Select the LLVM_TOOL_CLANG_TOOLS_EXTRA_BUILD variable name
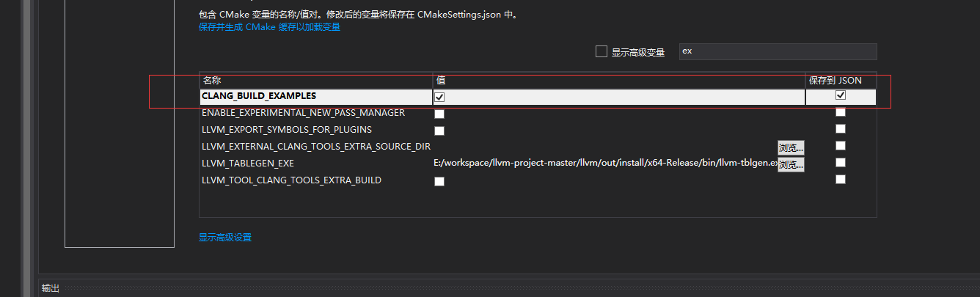Screen dimensions: 980x297 (291, 180)
